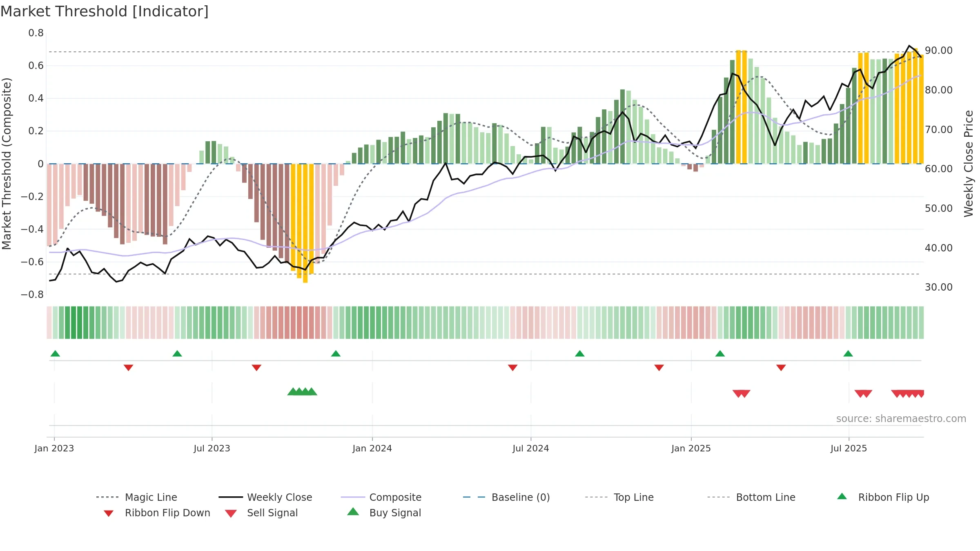Click the sell signal pair just after Jul 2025
Viewport: 980px width, 551px height.
pyautogui.click(x=864, y=394)
